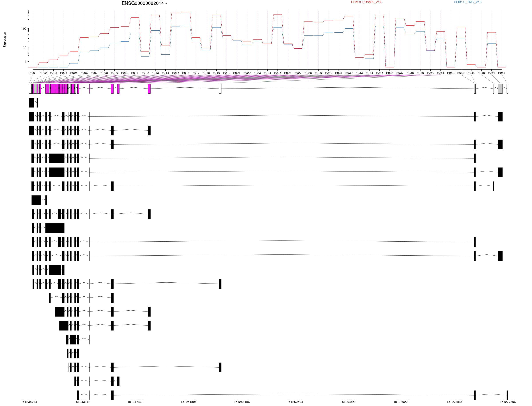The width and height of the screenshot is (532, 406).
Task: Click the last exon of the bottom transcript
Action: (507, 395)
